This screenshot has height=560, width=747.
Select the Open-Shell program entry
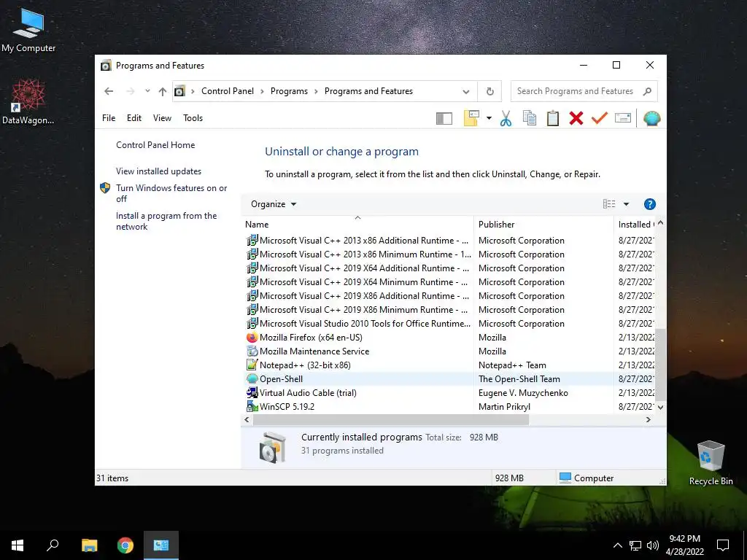pyautogui.click(x=449, y=378)
